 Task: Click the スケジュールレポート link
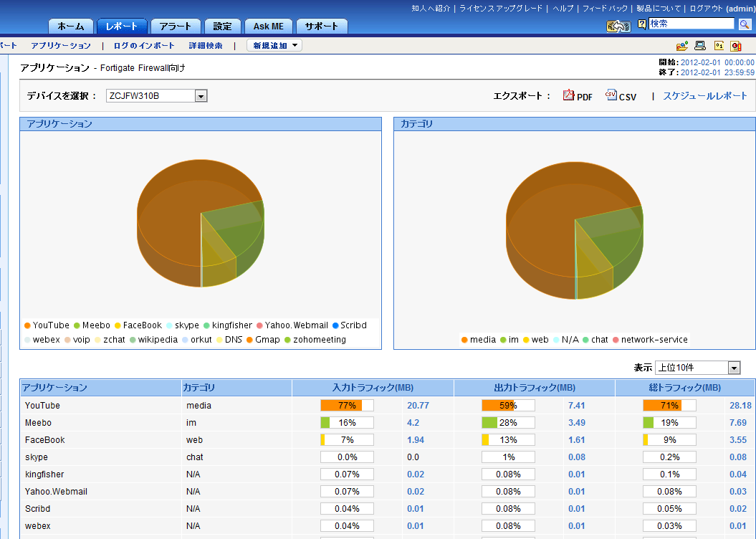point(704,96)
